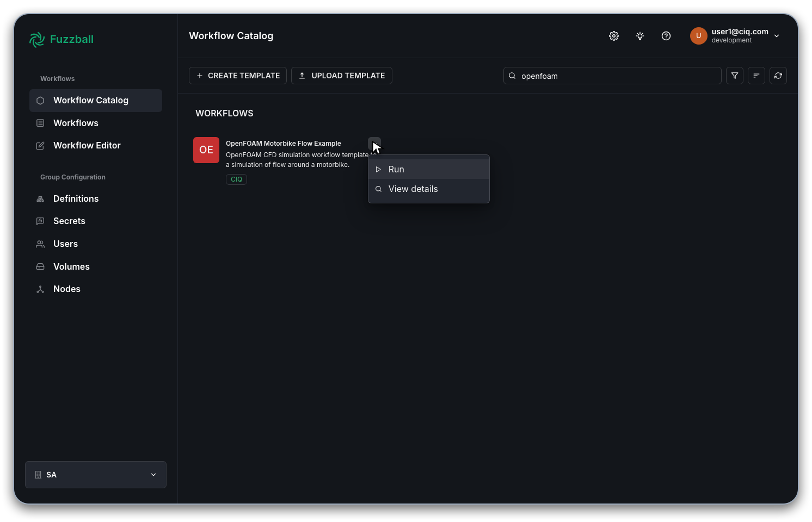Click the filter funnel icon
This screenshot has height=522, width=812.
click(735, 76)
